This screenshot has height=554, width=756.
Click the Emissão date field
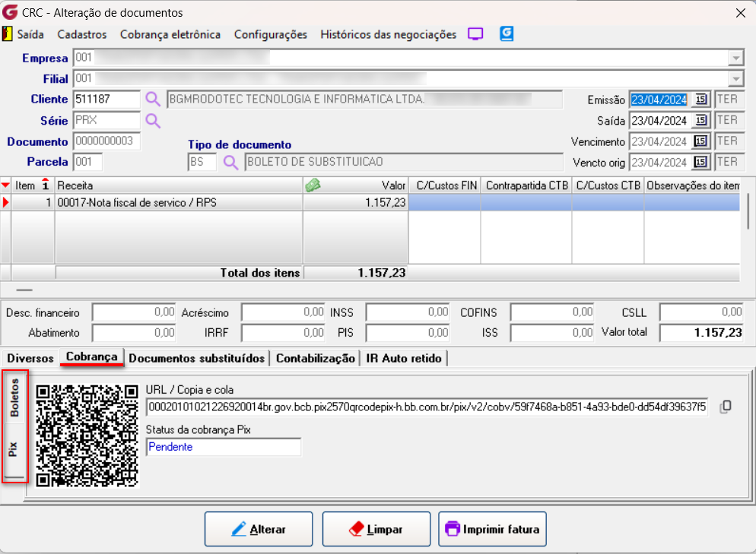(660, 100)
